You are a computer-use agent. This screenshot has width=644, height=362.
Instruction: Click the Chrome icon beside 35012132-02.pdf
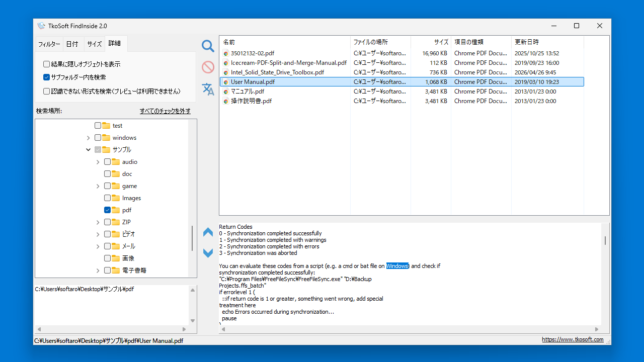click(x=226, y=53)
